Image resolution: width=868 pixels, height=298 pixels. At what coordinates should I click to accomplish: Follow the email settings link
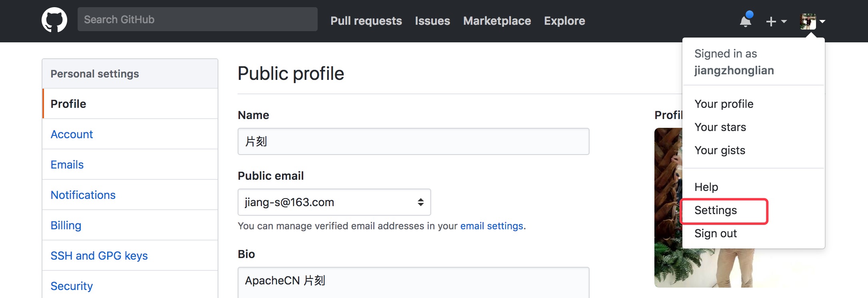492,226
